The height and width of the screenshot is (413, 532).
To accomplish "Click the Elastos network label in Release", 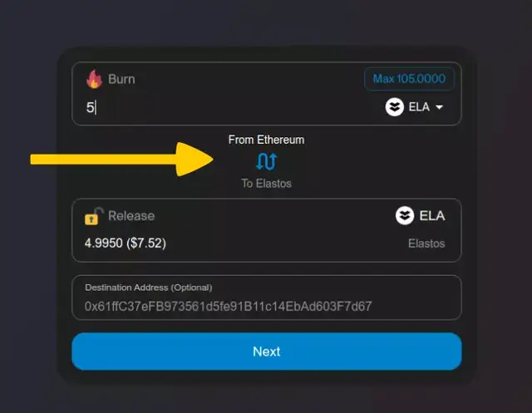I will (426, 243).
